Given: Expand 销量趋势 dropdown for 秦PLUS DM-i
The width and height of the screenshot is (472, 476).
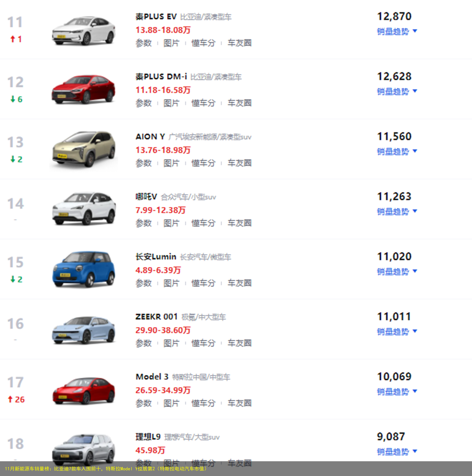Looking at the screenshot, I should pos(397,91).
